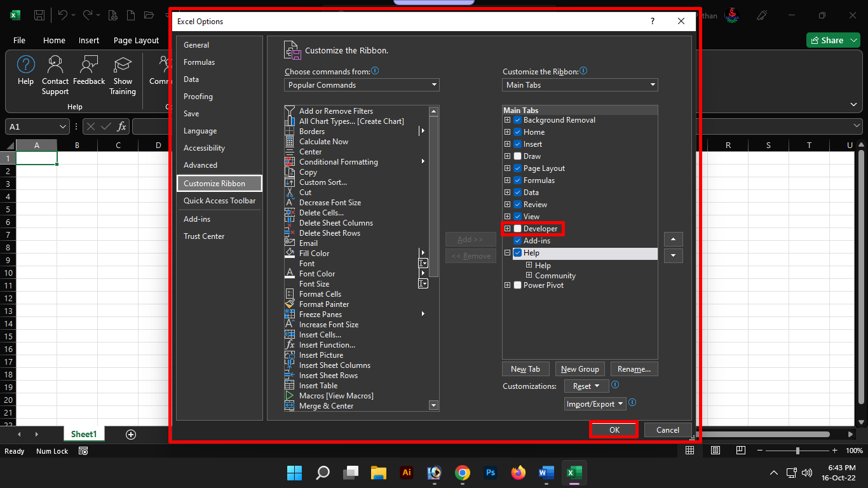Select Quick Access Toolbar category
The width and height of the screenshot is (868, 488).
pyautogui.click(x=219, y=201)
